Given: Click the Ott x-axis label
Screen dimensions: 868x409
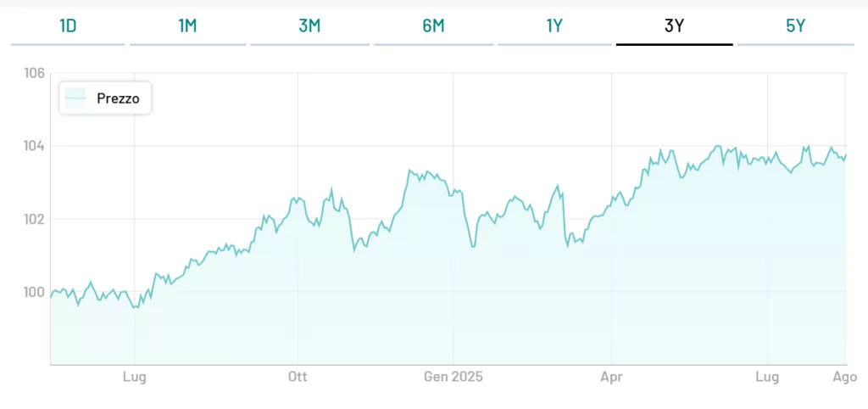Looking at the screenshot, I should tap(298, 377).
